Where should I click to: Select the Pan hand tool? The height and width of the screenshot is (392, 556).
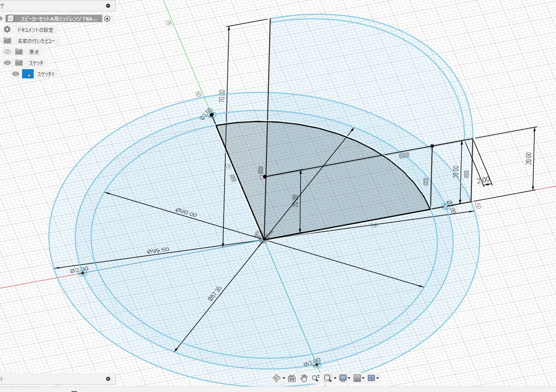point(304,378)
